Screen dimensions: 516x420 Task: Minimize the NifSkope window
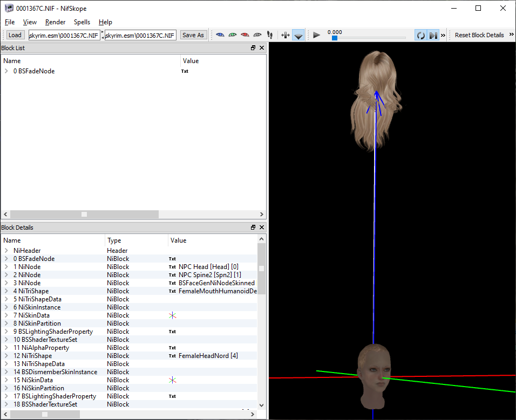454,8
